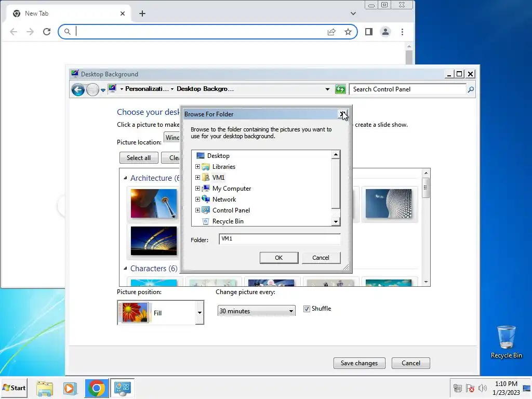This screenshot has width=532, height=399.
Task: Expand My Computer in folder tree
Action: [x=197, y=188]
